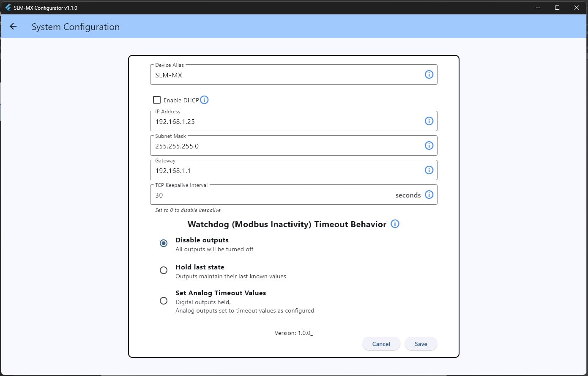Screen dimensions: 588x376
Task: Close the SLM-MX Configurator window
Action: tap(577, 8)
